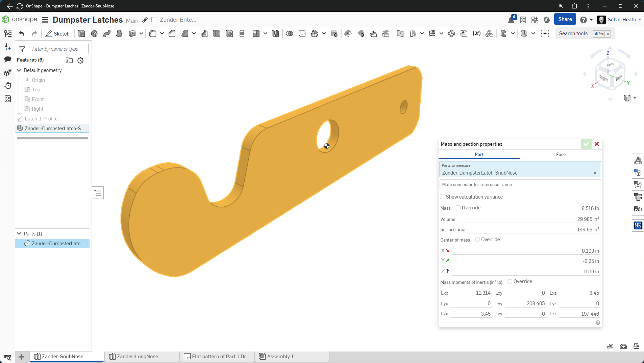
Task: Select the Boolean tool
Action: click(x=290, y=33)
